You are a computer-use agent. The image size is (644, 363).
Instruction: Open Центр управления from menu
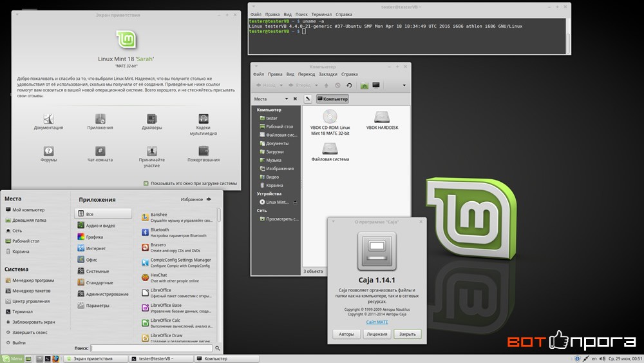tap(28, 301)
